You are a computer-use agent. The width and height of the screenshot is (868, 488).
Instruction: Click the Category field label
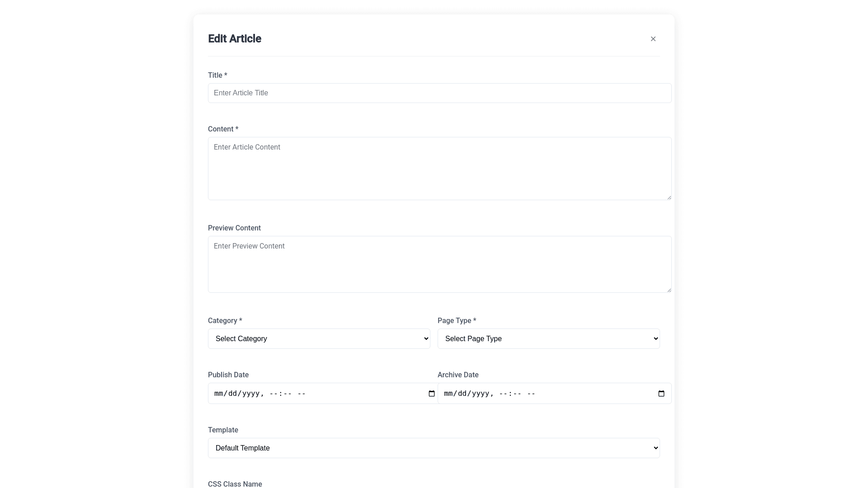tap(225, 321)
